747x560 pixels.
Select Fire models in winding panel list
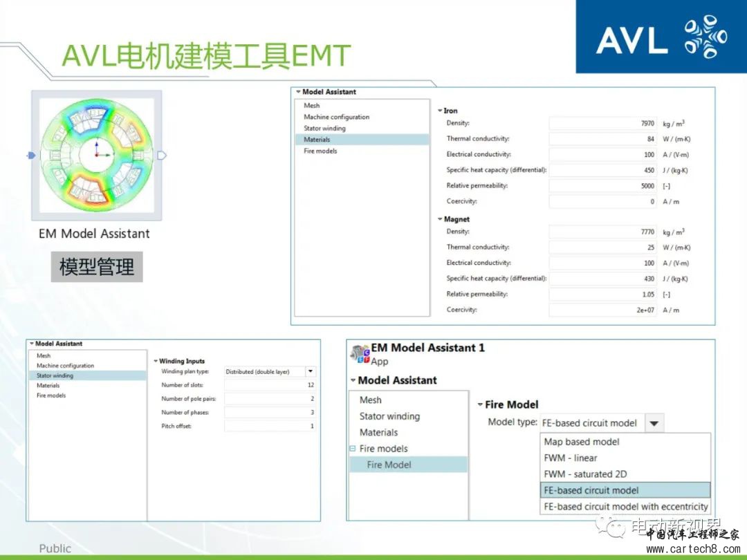click(51, 395)
